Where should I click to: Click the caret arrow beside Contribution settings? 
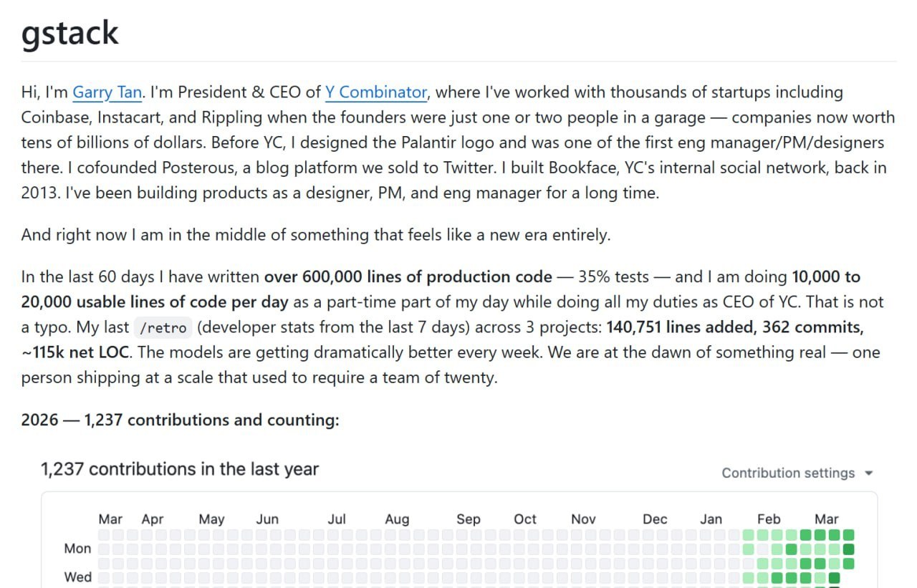[x=869, y=473]
